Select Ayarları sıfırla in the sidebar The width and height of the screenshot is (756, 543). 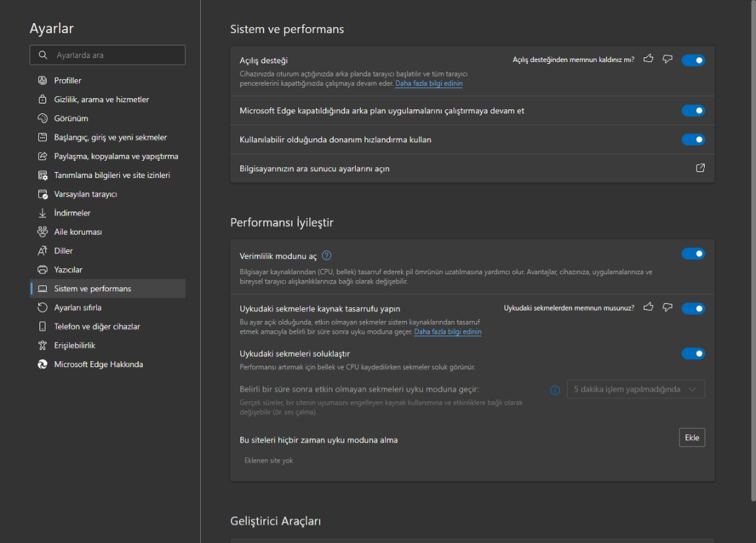pos(78,308)
